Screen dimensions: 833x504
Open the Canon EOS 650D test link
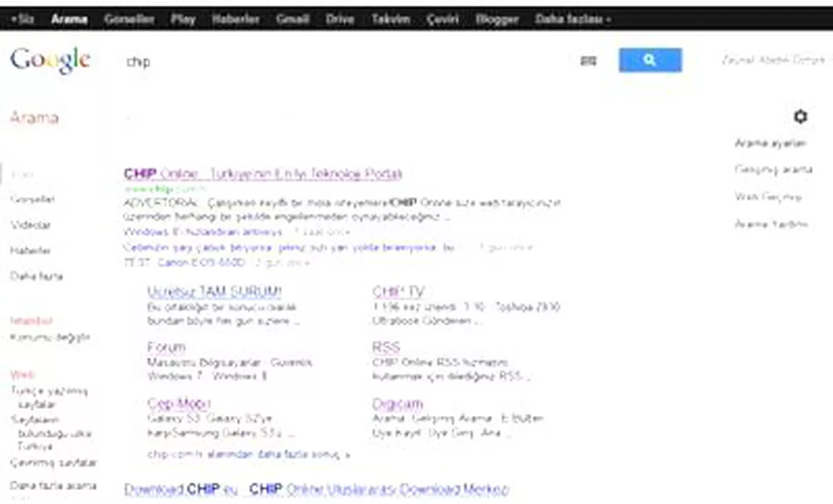pyautogui.click(x=186, y=262)
